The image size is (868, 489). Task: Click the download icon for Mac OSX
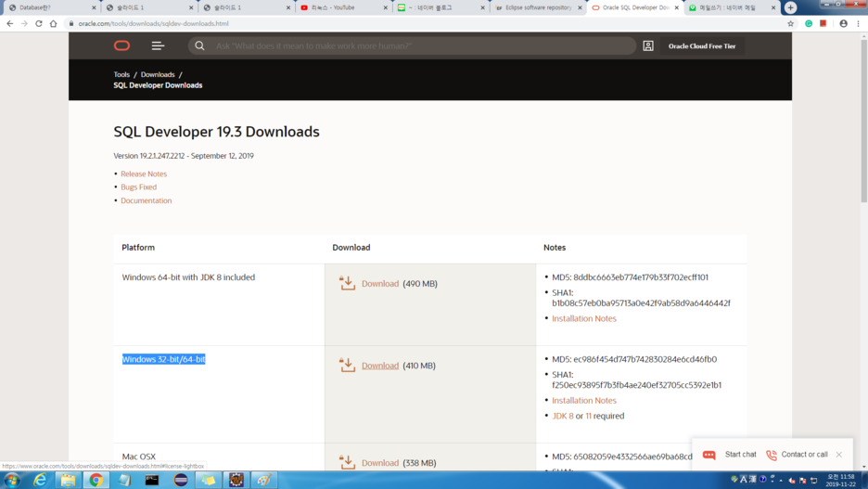point(347,462)
